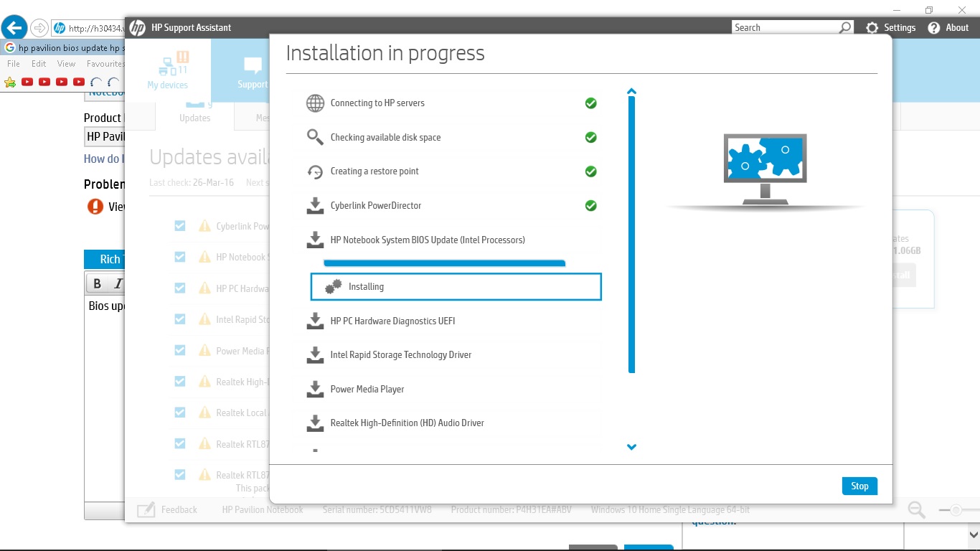980x551 pixels.
Task: Open the My devices tab
Action: click(x=168, y=70)
